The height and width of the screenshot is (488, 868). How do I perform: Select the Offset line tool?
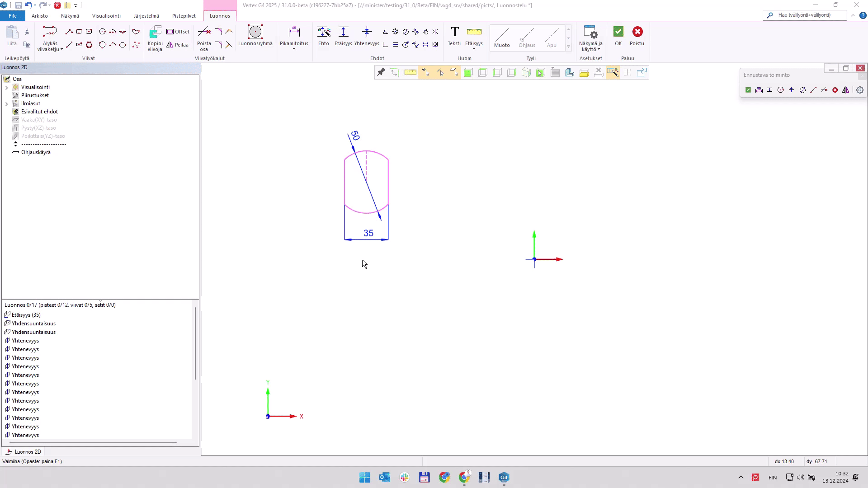click(178, 32)
